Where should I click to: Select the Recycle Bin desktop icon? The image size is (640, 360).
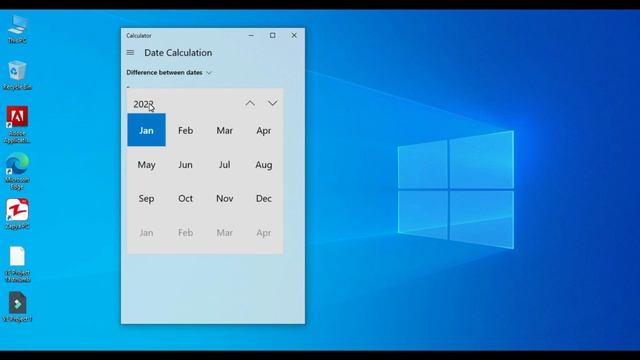(x=18, y=75)
